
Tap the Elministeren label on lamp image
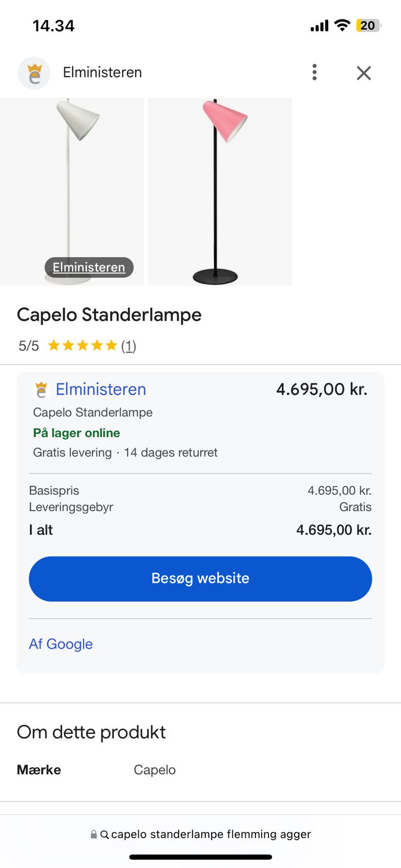[x=89, y=267]
